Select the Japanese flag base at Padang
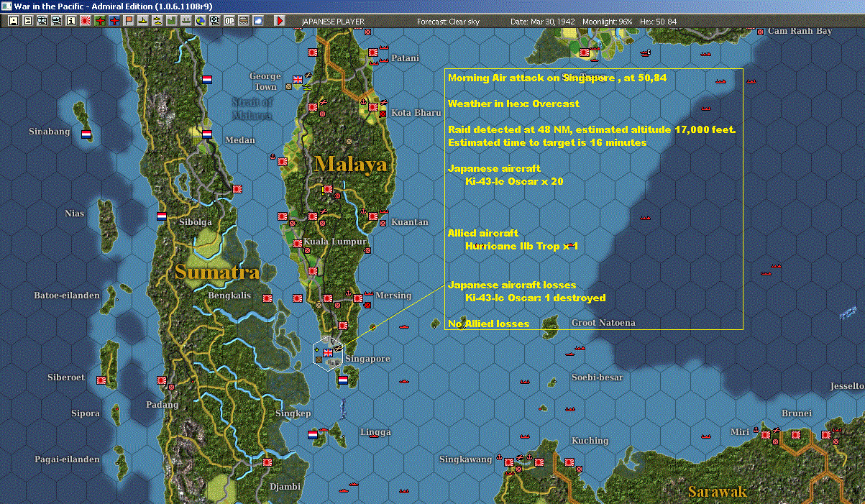Image resolution: width=865 pixels, height=504 pixels. [x=162, y=380]
